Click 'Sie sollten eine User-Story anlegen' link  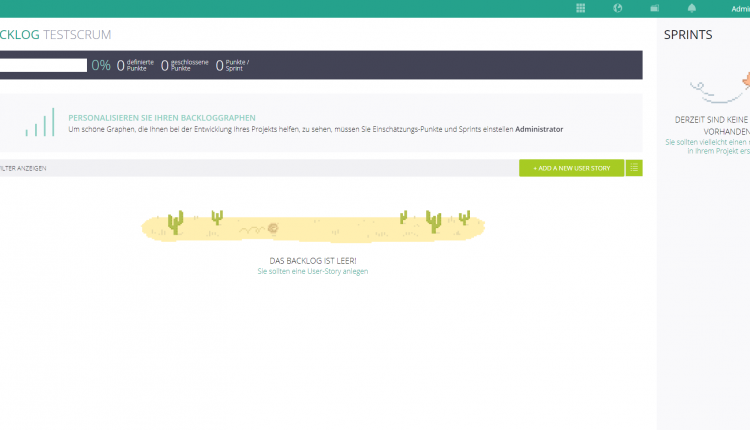click(312, 271)
